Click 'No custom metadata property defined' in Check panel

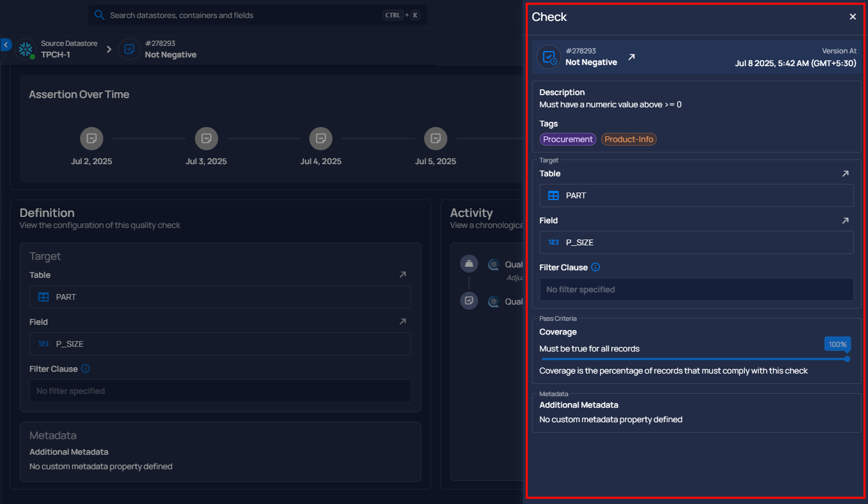tap(611, 419)
